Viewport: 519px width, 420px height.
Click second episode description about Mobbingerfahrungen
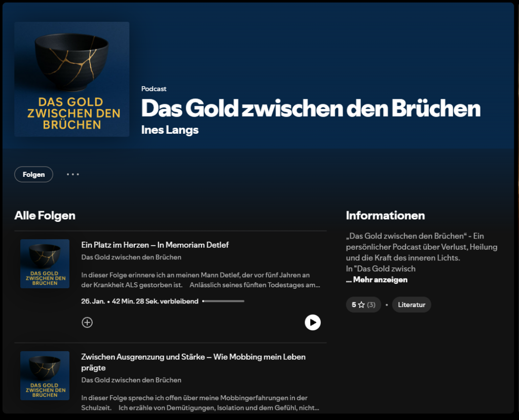point(200,403)
